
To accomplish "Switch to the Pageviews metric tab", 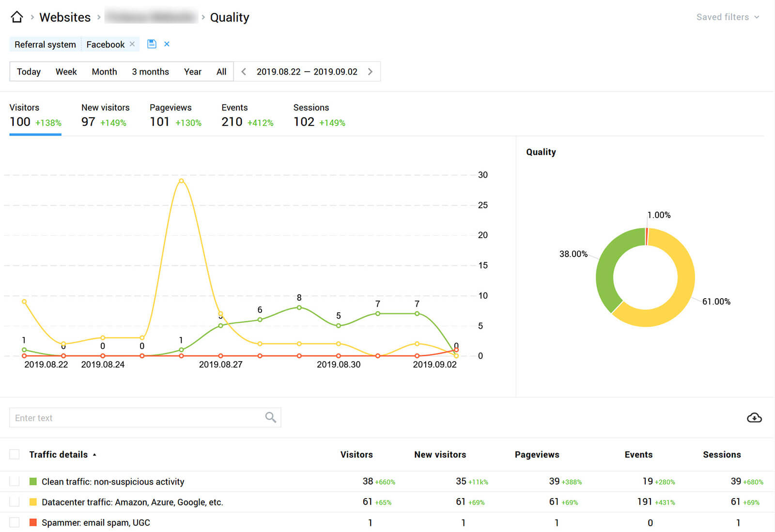I will tap(170, 115).
